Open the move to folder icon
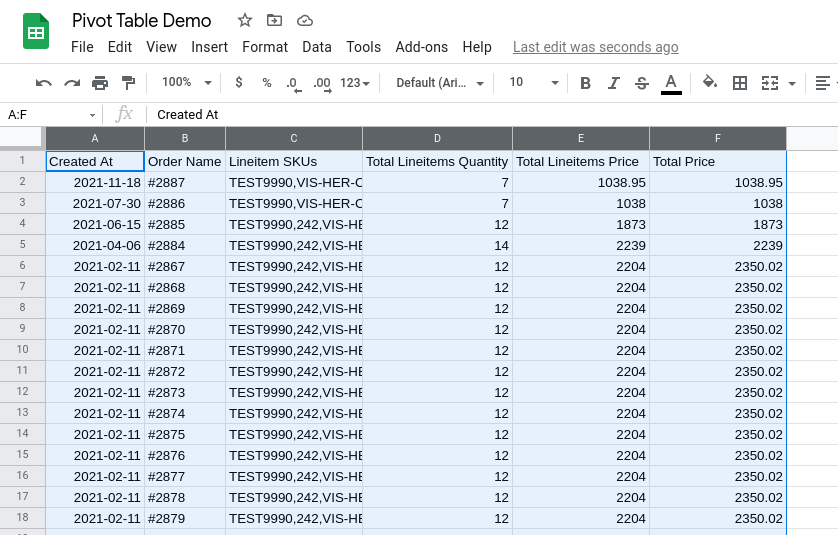 [275, 20]
